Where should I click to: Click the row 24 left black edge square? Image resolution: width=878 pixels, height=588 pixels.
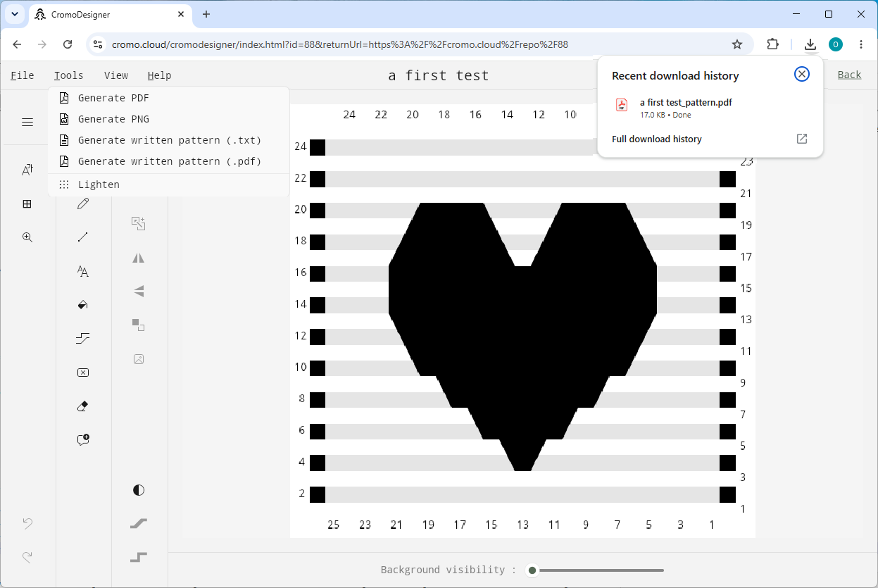318,147
